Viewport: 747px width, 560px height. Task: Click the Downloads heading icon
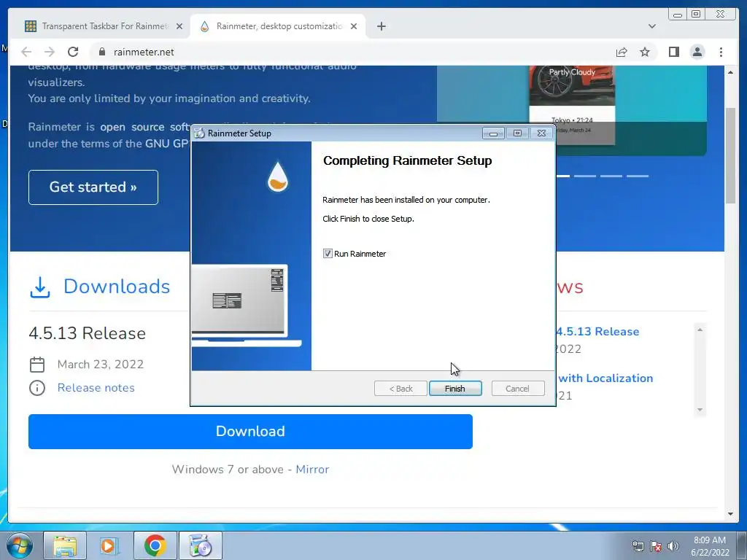40,287
